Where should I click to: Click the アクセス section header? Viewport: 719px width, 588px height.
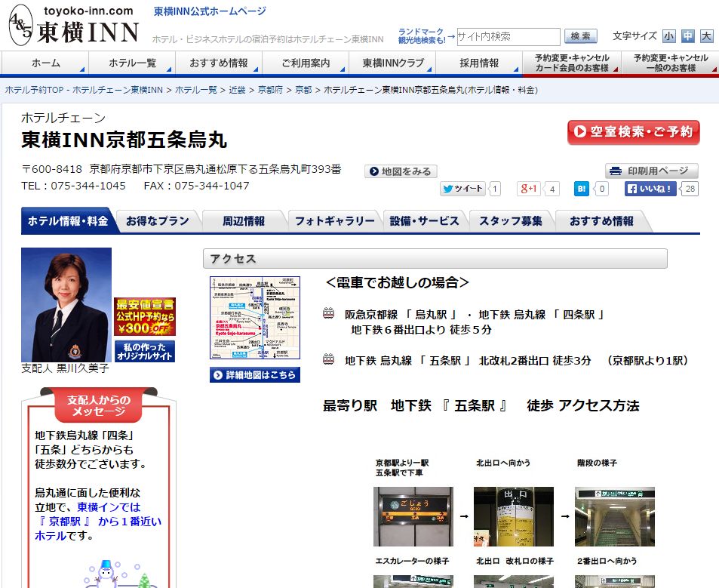click(x=435, y=259)
